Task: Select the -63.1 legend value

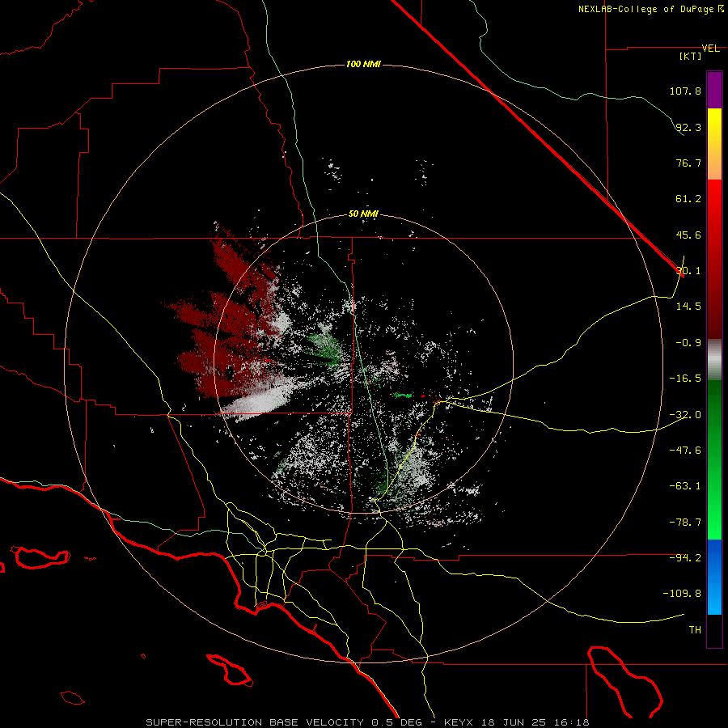Action: coord(685,486)
